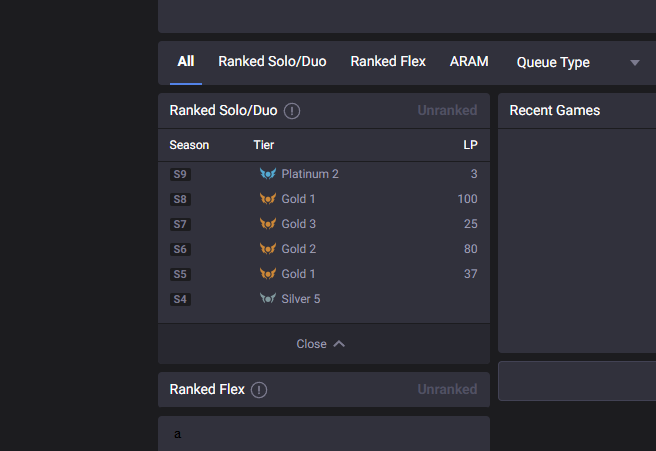
Task: Click the S4 season badge
Action: [180, 299]
